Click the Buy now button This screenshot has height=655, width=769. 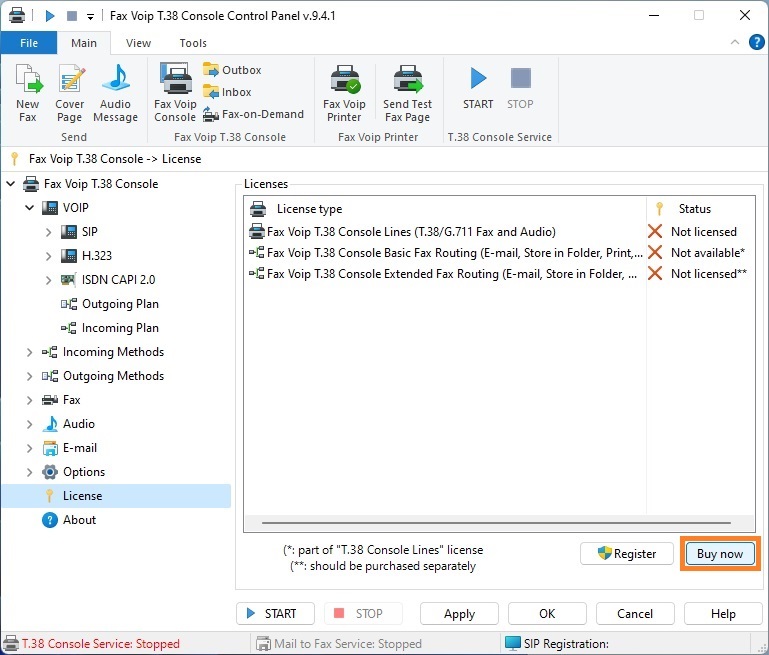click(x=720, y=554)
